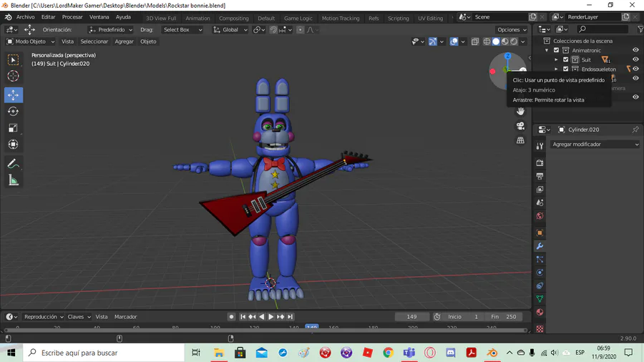
Task: Hide Endosqueleton collection with eye icon
Action: (x=635, y=69)
